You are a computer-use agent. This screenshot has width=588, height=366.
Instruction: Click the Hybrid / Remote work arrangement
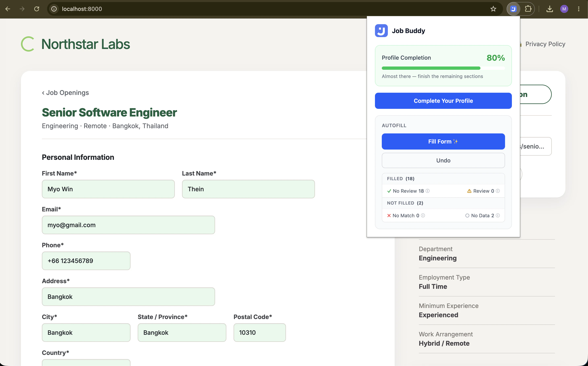coord(444,343)
